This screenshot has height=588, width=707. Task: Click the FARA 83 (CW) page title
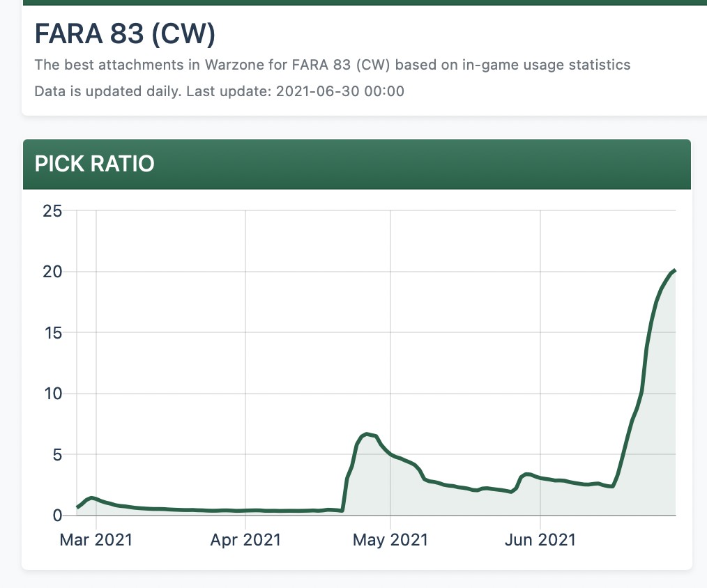point(125,34)
